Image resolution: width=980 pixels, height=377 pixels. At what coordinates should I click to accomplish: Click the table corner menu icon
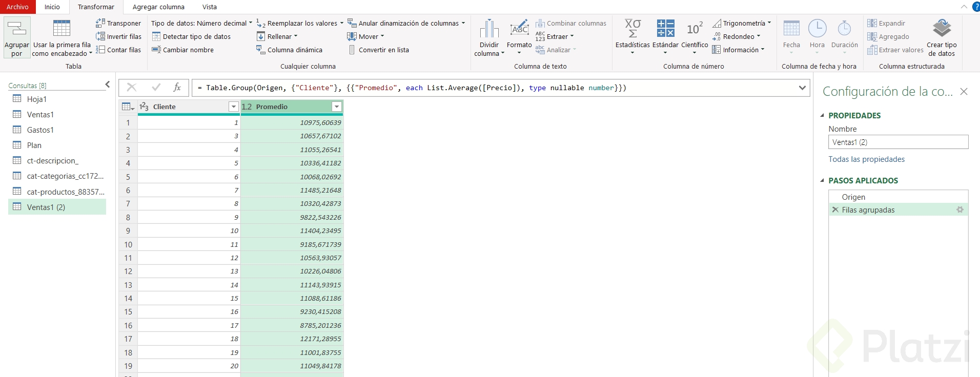[128, 107]
